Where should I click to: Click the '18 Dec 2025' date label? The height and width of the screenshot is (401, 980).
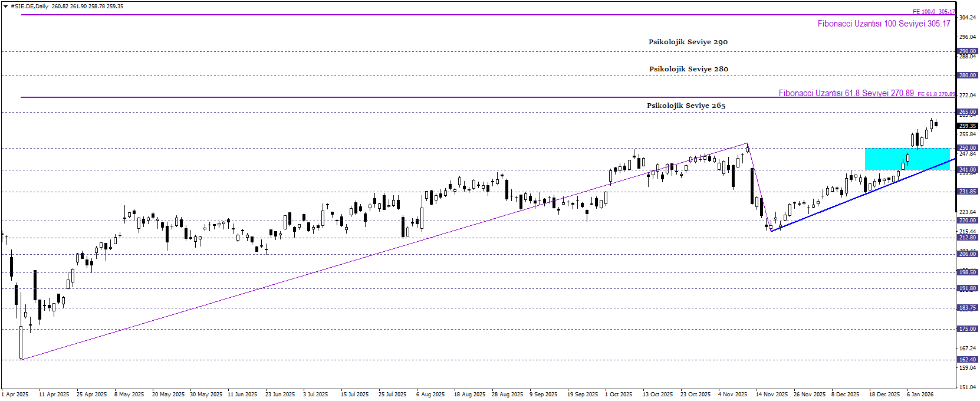[884, 395]
